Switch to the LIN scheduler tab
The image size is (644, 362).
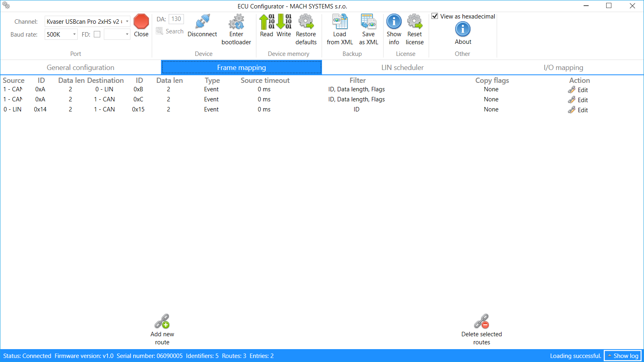coord(402,68)
